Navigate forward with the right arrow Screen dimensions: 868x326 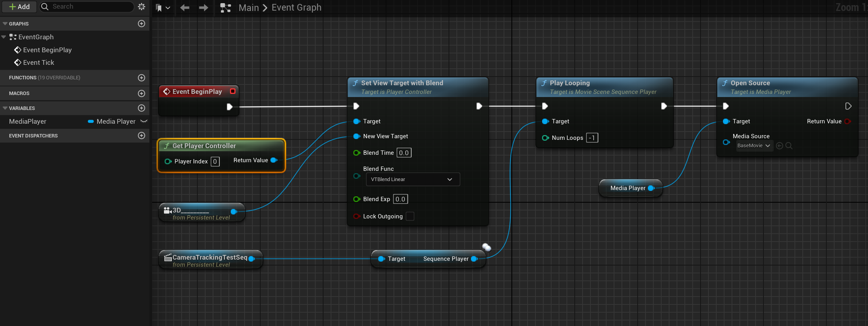(x=204, y=7)
